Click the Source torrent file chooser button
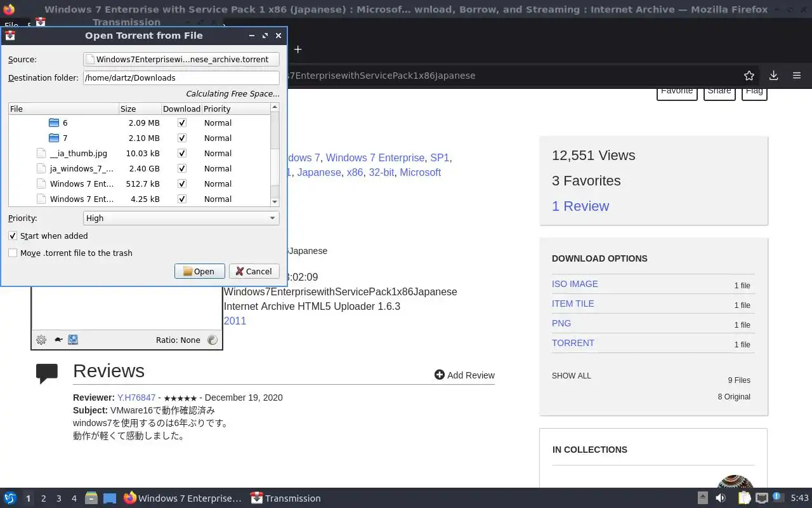Viewport: 812px width, 508px height. click(181, 59)
